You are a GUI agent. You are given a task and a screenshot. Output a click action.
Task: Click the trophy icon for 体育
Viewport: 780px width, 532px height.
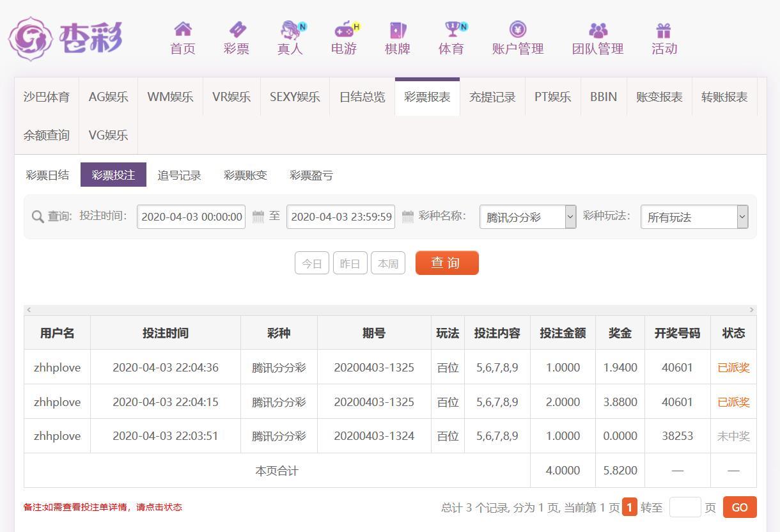click(453, 29)
